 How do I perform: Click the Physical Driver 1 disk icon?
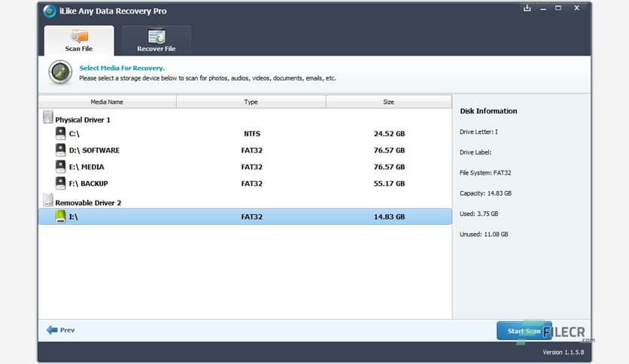(x=47, y=117)
